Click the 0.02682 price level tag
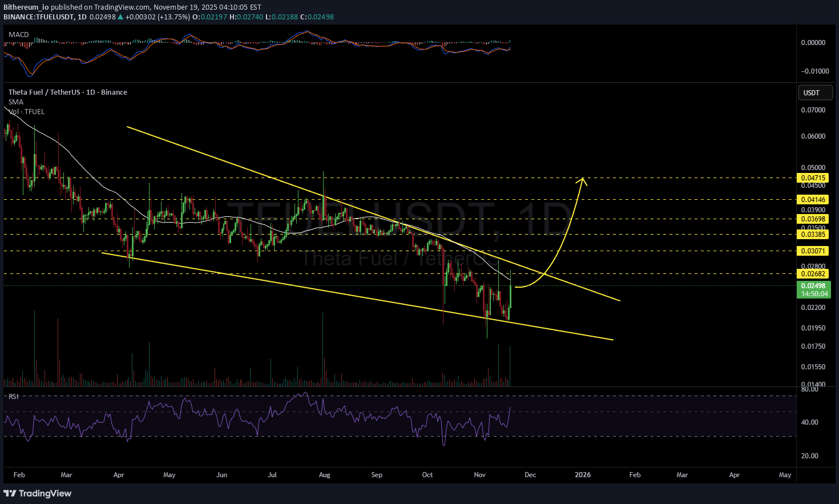Image resolution: width=839 pixels, height=504 pixels. point(813,274)
